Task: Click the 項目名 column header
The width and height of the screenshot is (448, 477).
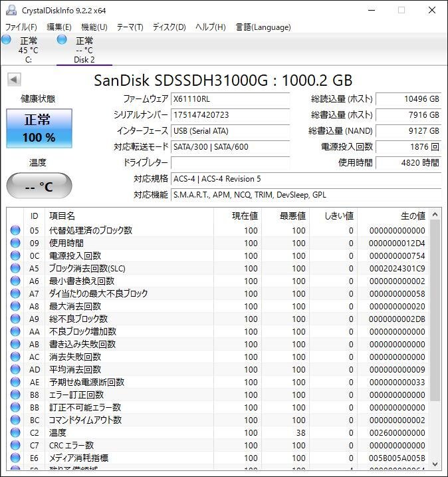Action: pos(129,216)
